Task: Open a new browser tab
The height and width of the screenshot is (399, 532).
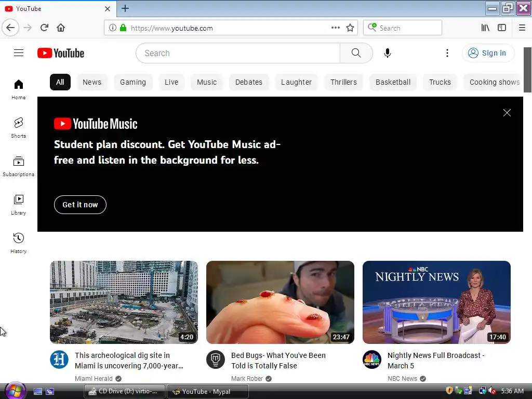Action: [x=125, y=8]
